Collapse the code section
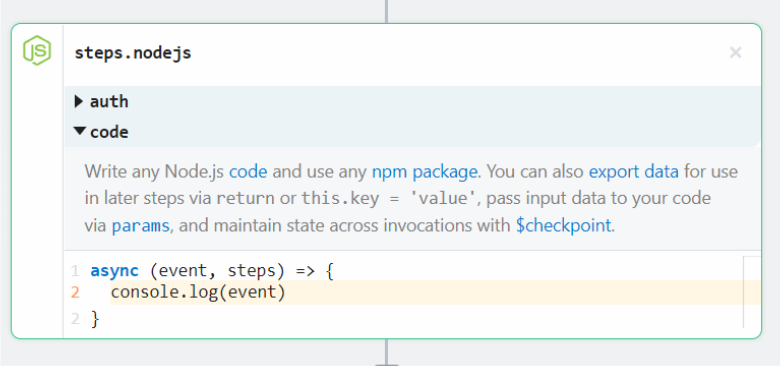The image size is (780, 370). (x=79, y=132)
